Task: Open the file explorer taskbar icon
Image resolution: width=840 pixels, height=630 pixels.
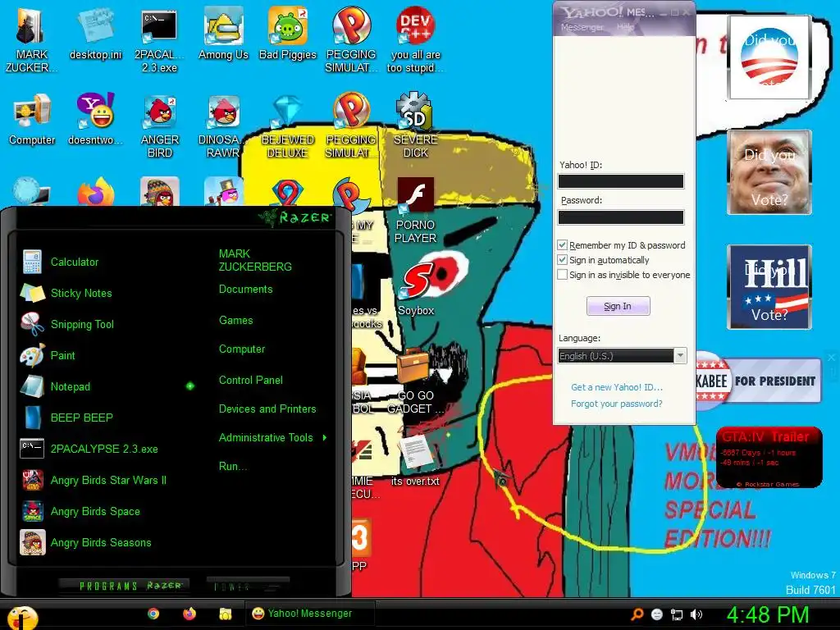Action: (225, 614)
